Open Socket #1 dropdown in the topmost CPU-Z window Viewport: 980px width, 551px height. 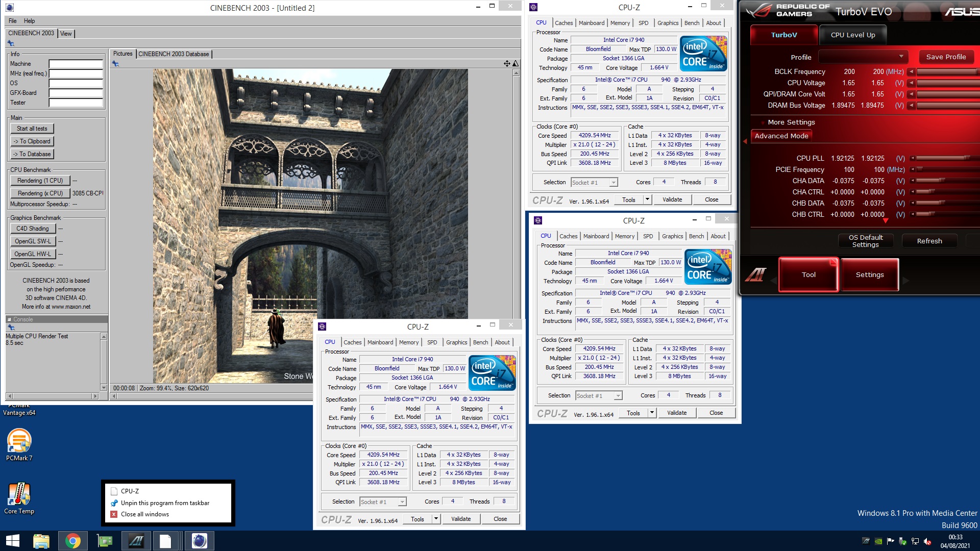click(594, 183)
